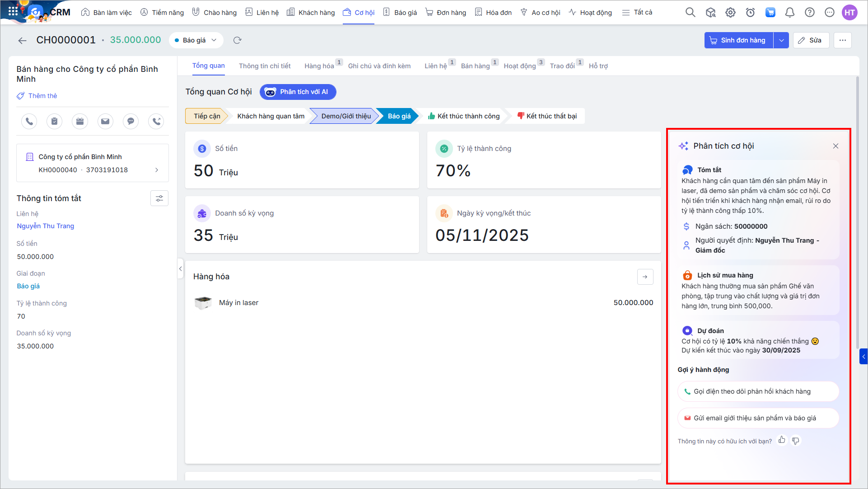
Task: Expand Công ty cổ phần Bình Minh card chevron
Action: pyautogui.click(x=157, y=170)
